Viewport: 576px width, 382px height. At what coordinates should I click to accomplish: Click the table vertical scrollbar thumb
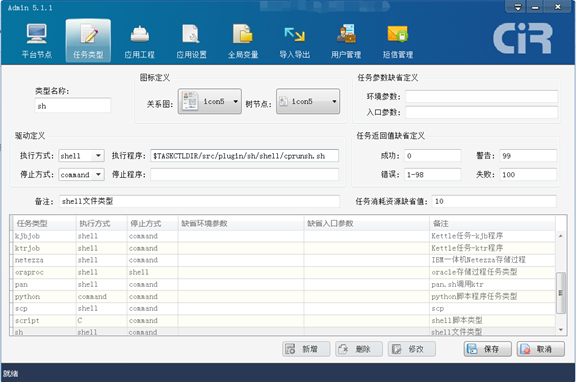[x=561, y=293]
